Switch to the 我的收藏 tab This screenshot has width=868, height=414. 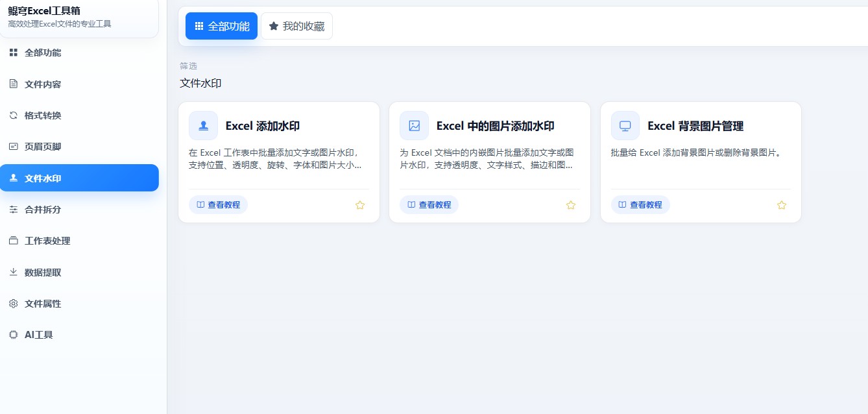click(296, 26)
